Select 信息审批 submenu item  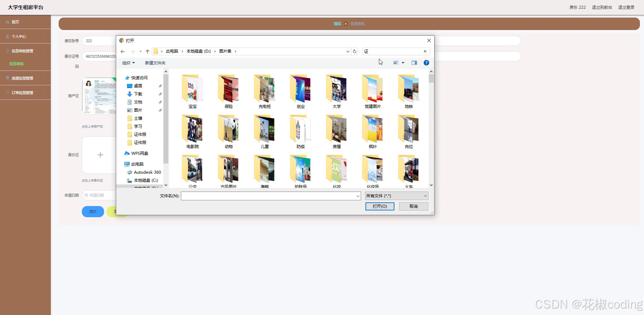17,64
